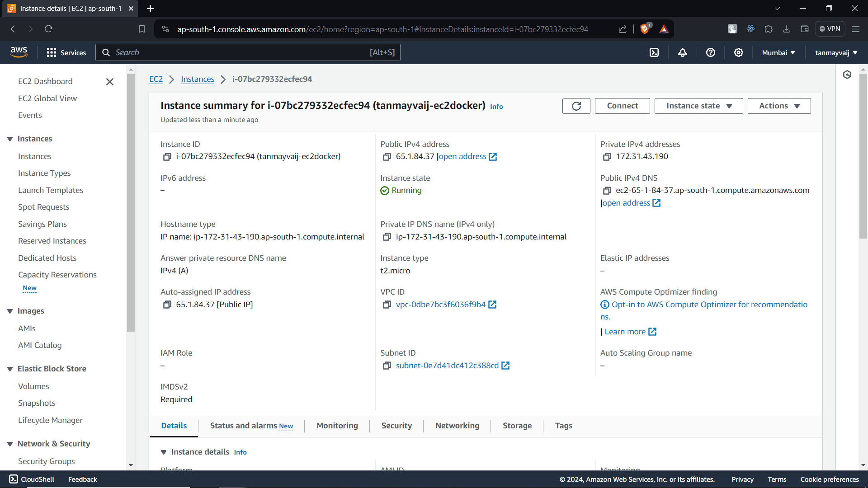Open the Services grid menu
Viewport: 868px width, 488px height.
[x=66, y=52]
